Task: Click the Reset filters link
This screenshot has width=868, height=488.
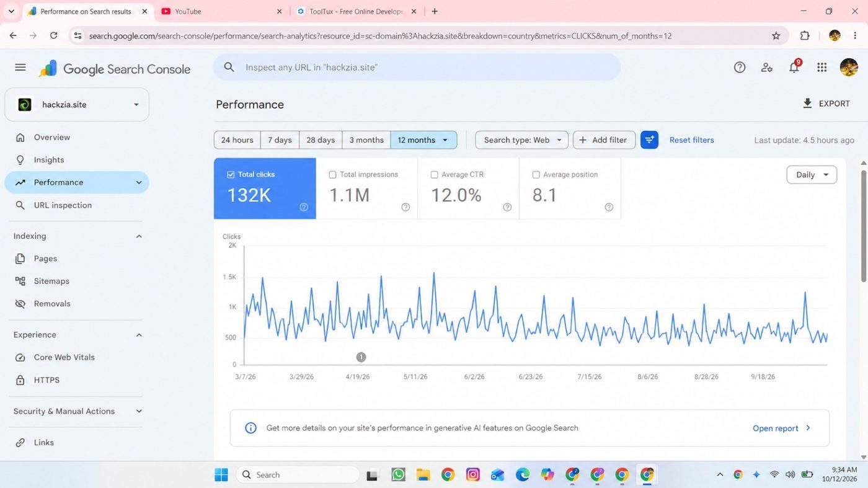Action: click(691, 140)
